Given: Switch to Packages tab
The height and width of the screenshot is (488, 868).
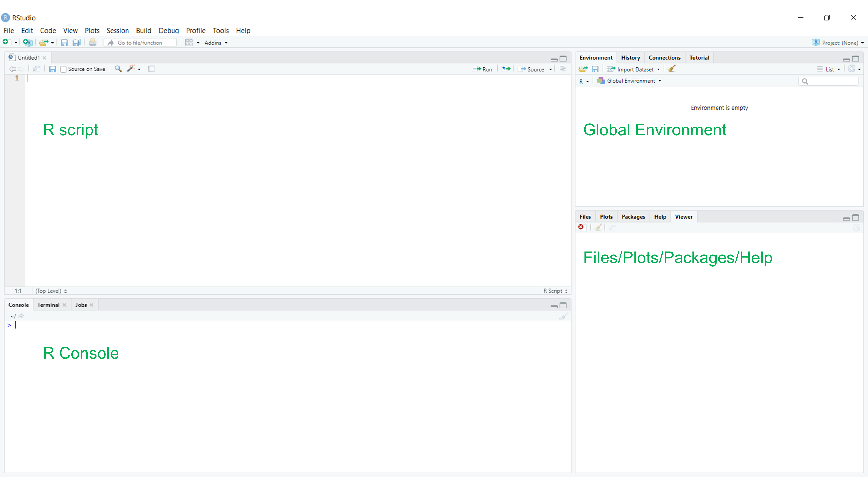Looking at the screenshot, I should (x=633, y=217).
